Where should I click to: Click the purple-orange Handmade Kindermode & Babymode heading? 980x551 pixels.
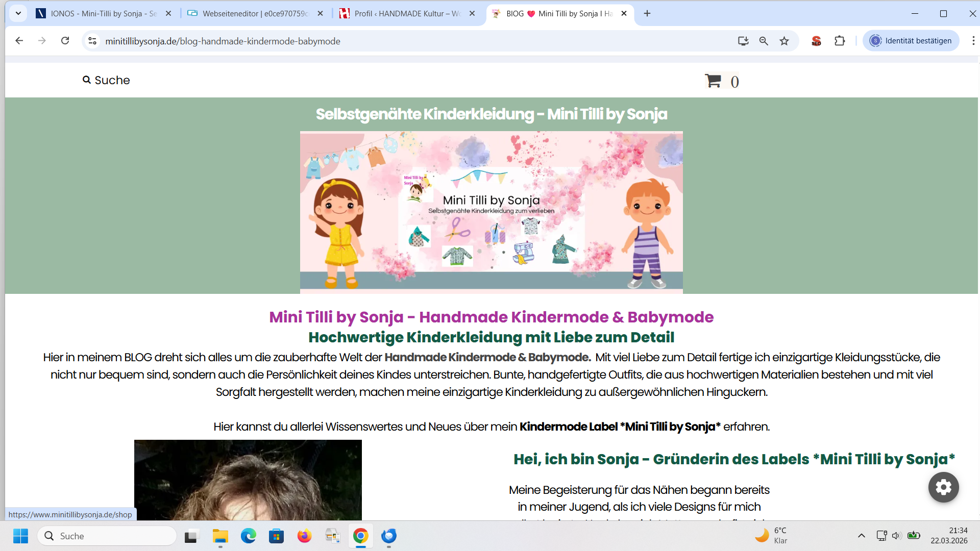pyautogui.click(x=491, y=317)
